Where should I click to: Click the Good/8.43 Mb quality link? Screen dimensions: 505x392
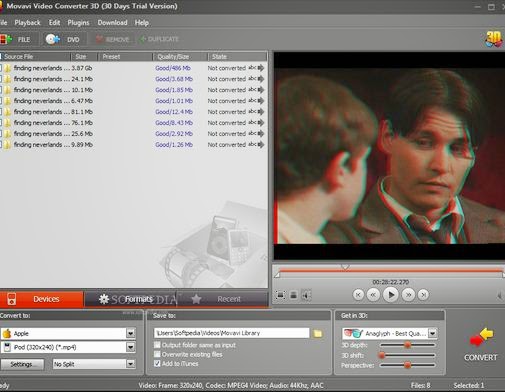coord(174,123)
